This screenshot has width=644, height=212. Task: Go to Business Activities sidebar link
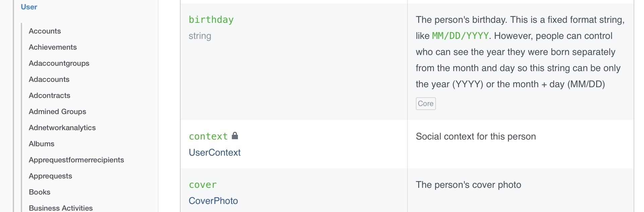[x=61, y=208]
